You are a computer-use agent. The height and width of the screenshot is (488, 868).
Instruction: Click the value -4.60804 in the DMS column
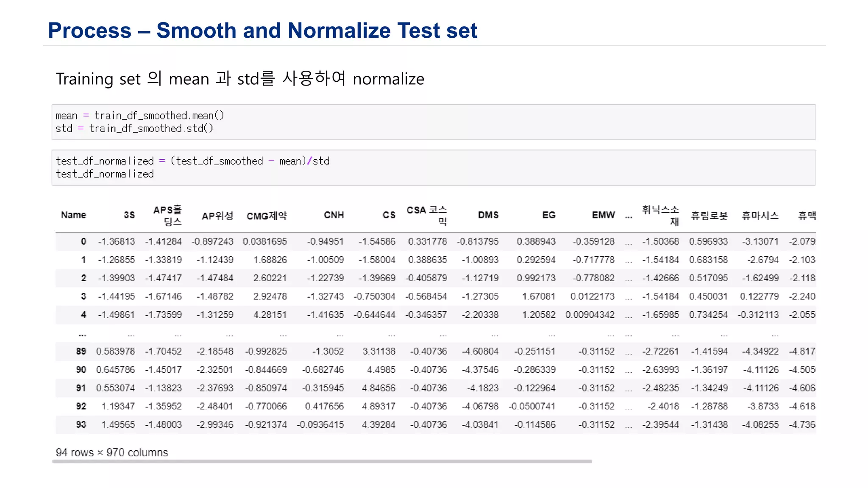tap(480, 351)
